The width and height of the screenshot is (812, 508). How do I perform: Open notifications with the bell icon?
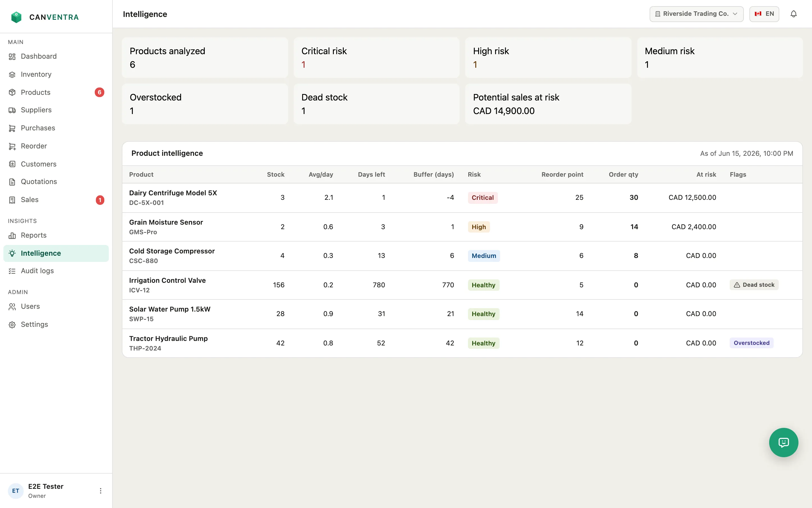[x=793, y=14]
